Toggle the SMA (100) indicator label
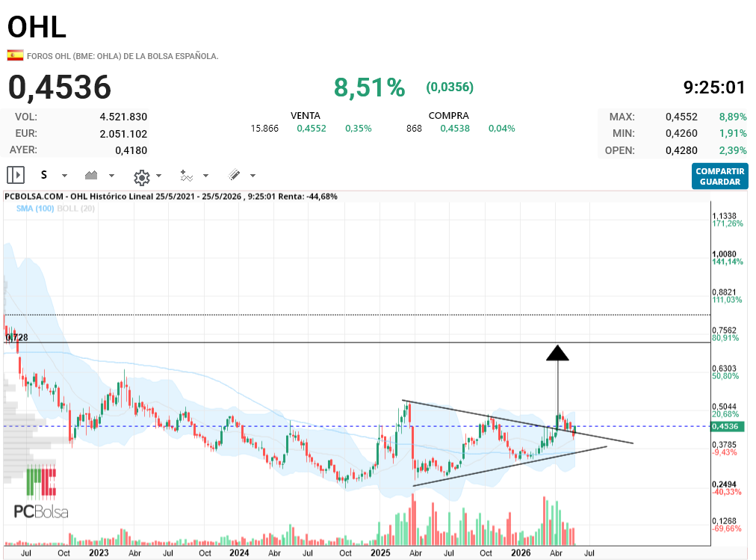The height and width of the screenshot is (560, 756). coord(35,209)
